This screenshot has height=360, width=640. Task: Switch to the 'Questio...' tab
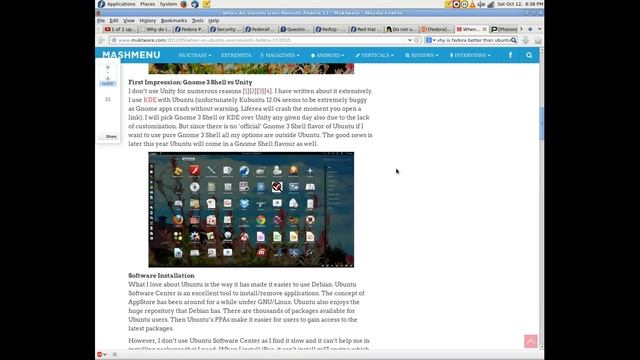point(296,29)
